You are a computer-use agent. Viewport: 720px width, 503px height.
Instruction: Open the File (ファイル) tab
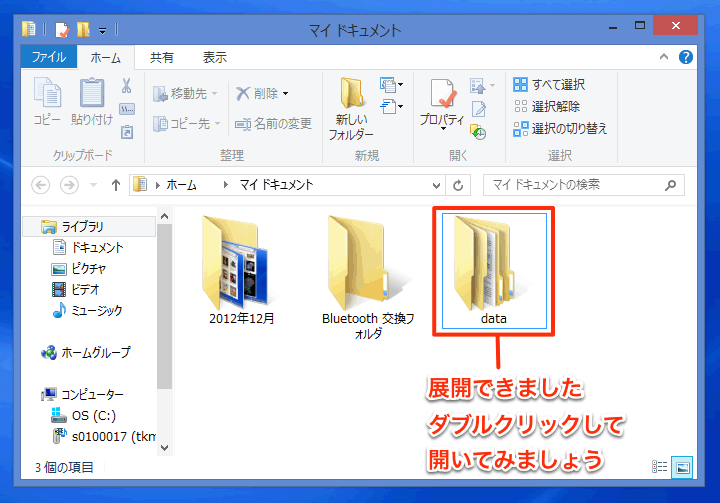49,57
